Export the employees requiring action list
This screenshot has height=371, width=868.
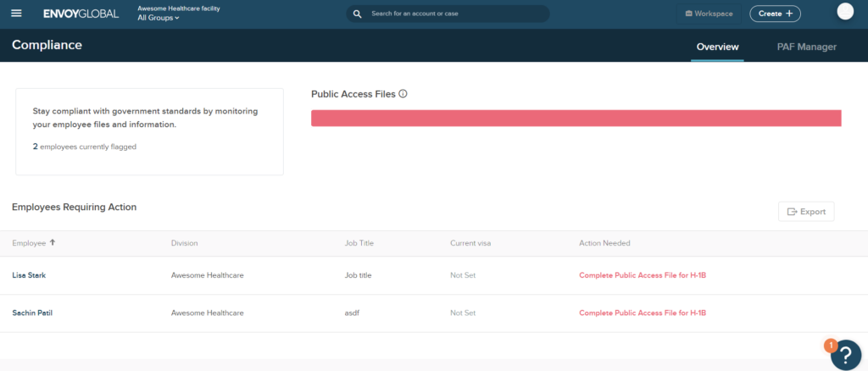[x=806, y=212]
